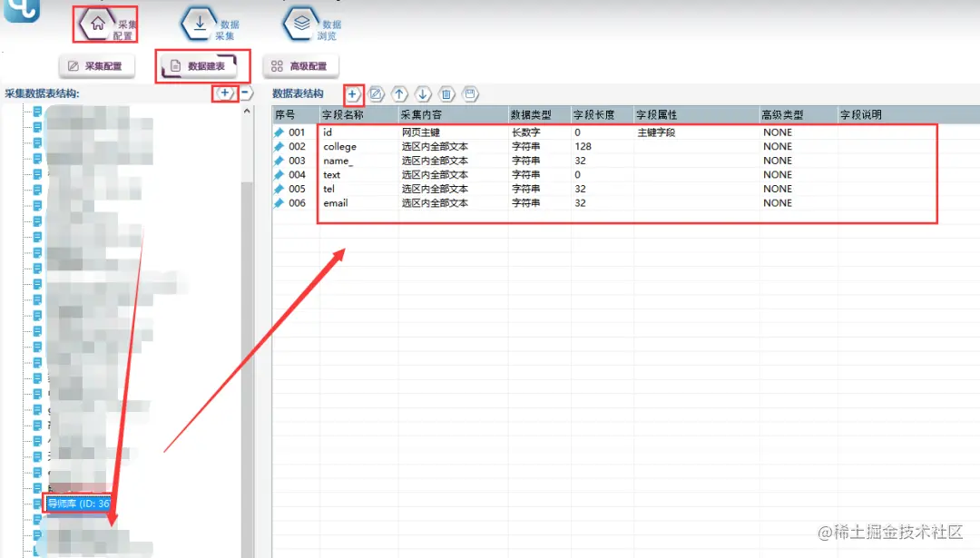The height and width of the screenshot is (558, 980).
Task: Click the 序号 column header
Action: point(296,115)
